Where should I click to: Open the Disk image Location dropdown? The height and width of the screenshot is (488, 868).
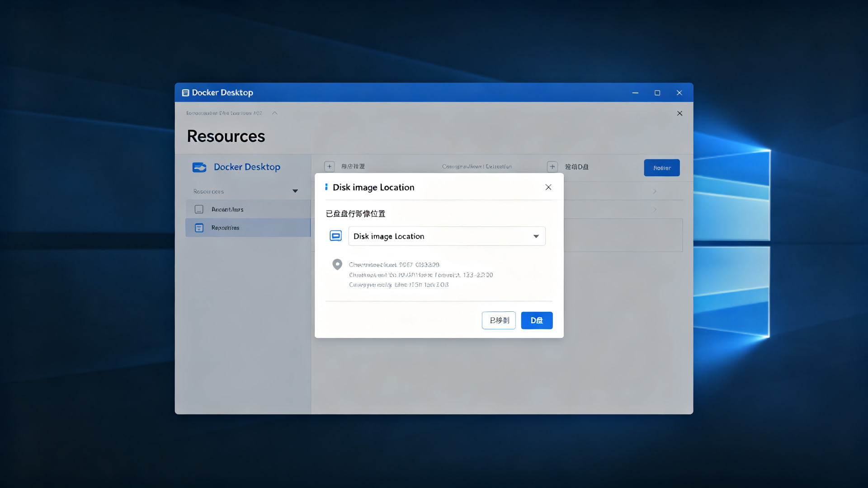click(x=447, y=236)
